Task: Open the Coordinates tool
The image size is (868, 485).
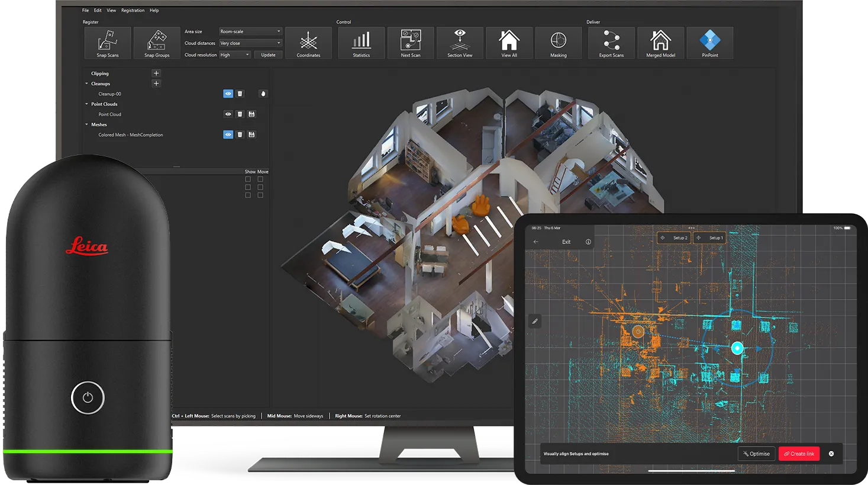Action: pos(308,43)
